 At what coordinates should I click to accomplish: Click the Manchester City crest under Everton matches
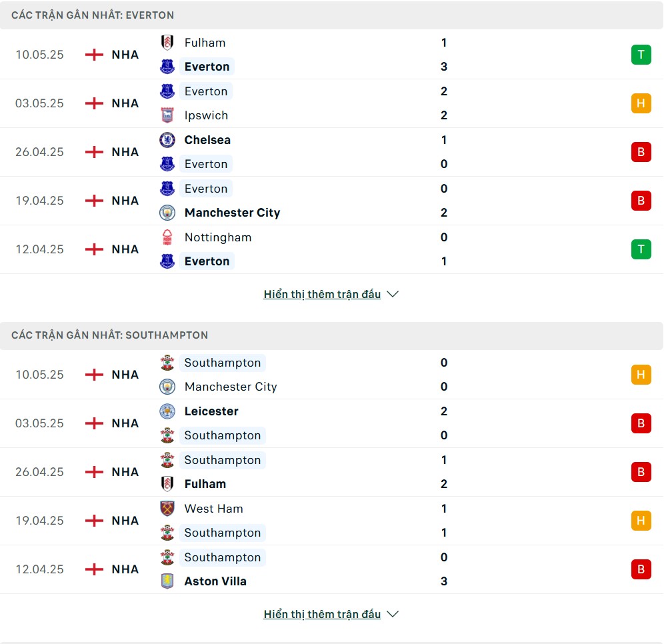coord(167,213)
